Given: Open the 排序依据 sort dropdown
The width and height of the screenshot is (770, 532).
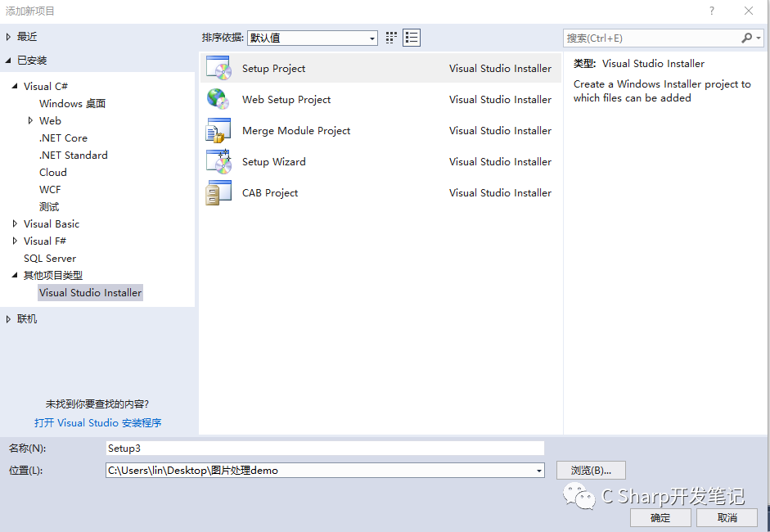Looking at the screenshot, I should [313, 38].
